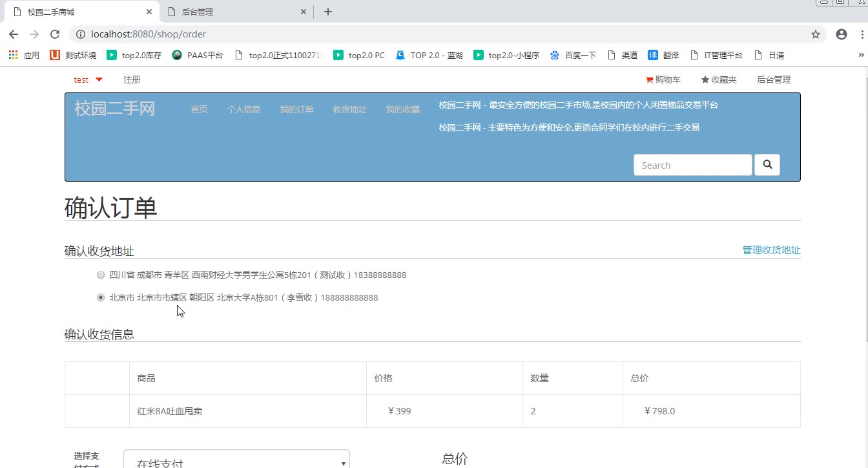Open the 翻译 bookmark
Screen dimensions: 868x468
(663, 56)
